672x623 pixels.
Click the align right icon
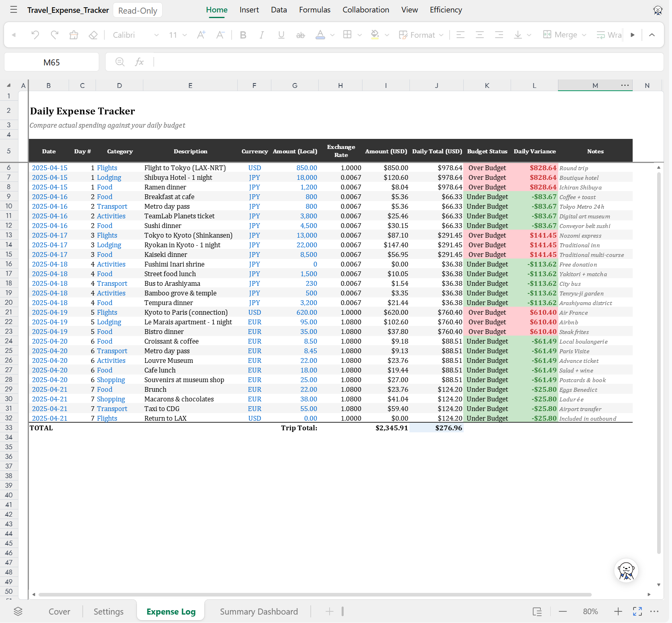tap(499, 35)
